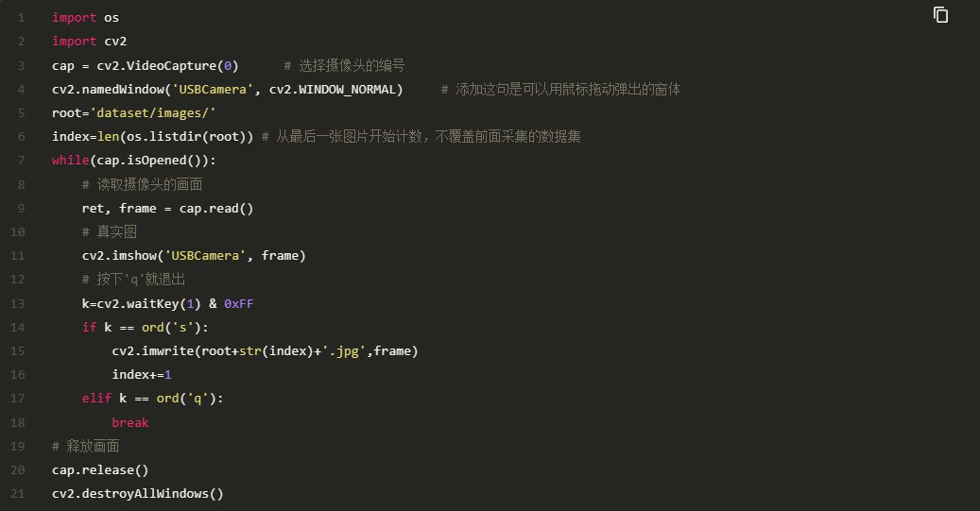Viewport: 980px width, 511px height.
Task: Click the 'USBCamera' string in namedWindow
Action: pyautogui.click(x=213, y=90)
